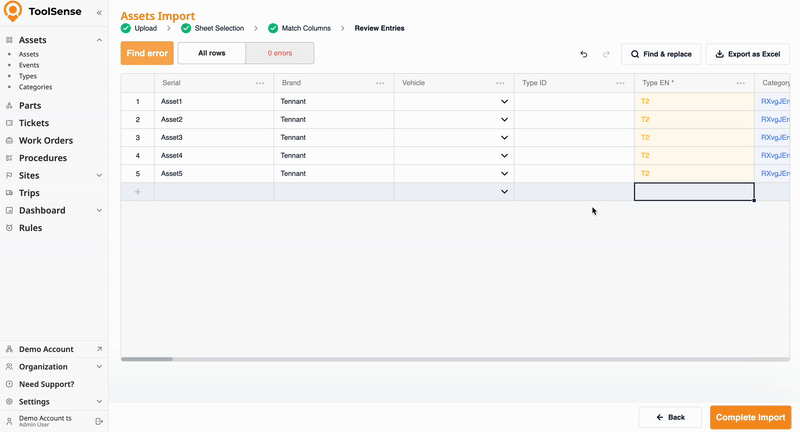Go to Procedures page
Screen dimensions: 800x432
pyautogui.click(x=42, y=158)
